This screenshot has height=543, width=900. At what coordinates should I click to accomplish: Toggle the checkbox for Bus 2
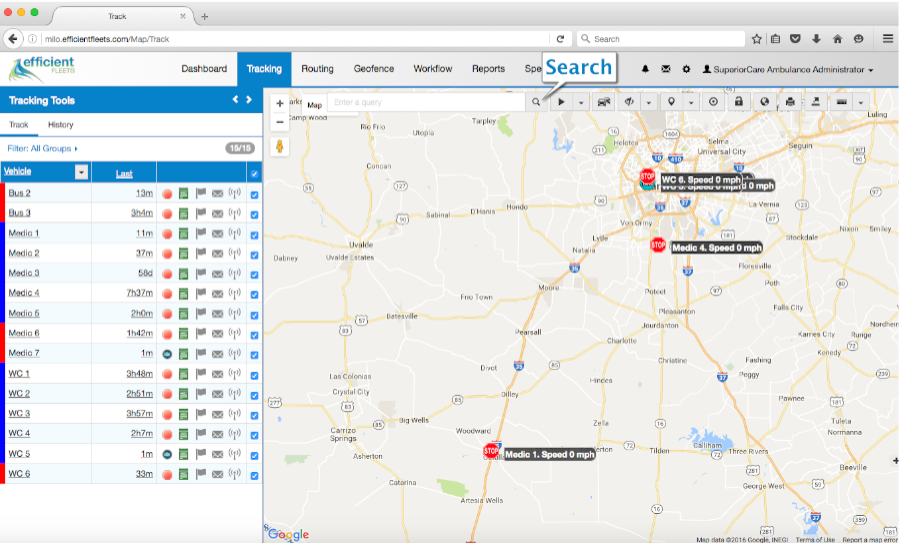254,195
